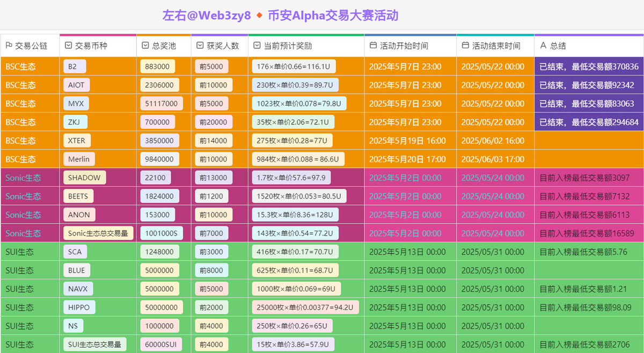The height and width of the screenshot is (353, 644).
Task: Select the AIOT coin tag
Action: [x=76, y=85]
